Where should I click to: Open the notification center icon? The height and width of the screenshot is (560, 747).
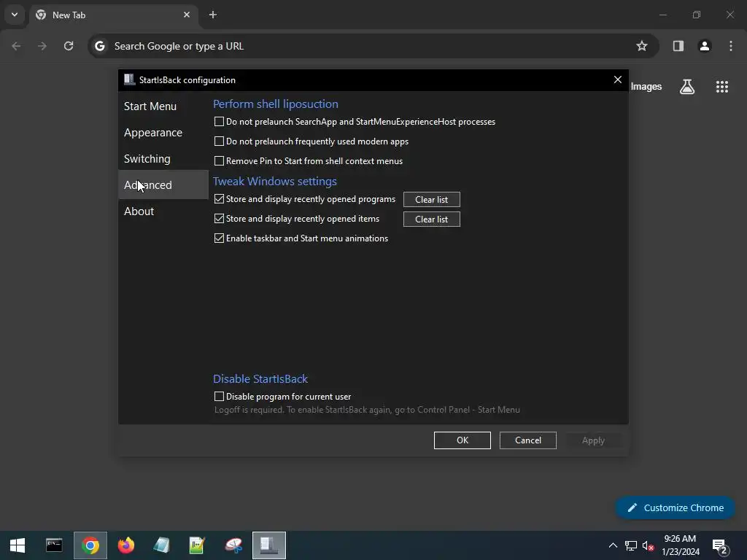point(719,545)
